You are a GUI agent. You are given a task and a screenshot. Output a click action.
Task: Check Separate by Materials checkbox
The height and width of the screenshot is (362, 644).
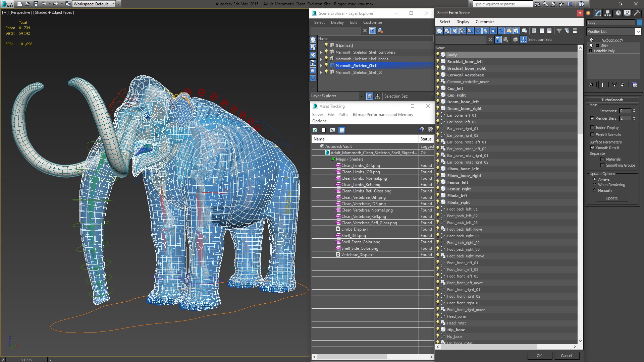coord(602,159)
